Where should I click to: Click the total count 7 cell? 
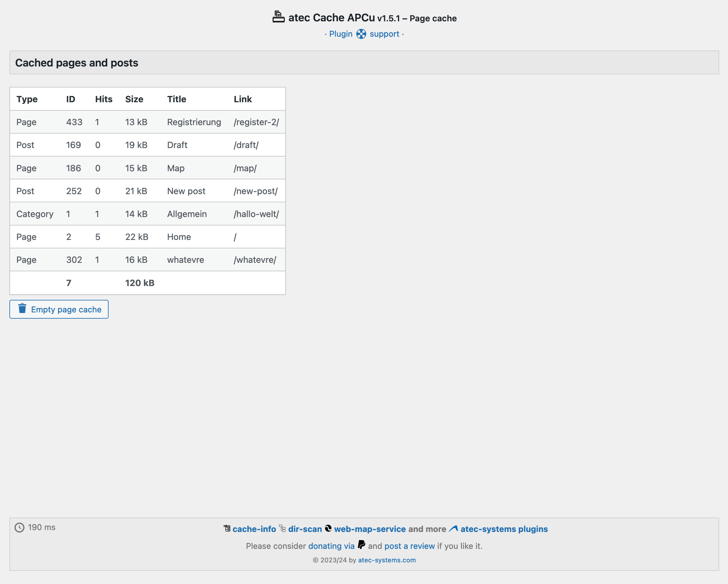pos(69,283)
